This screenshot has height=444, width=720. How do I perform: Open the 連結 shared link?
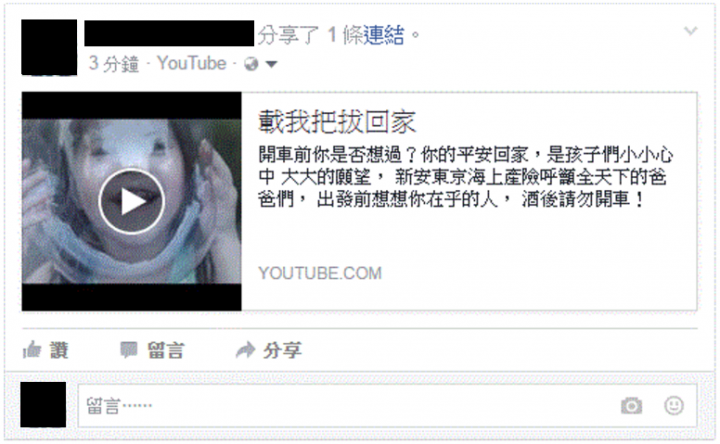click(x=384, y=35)
